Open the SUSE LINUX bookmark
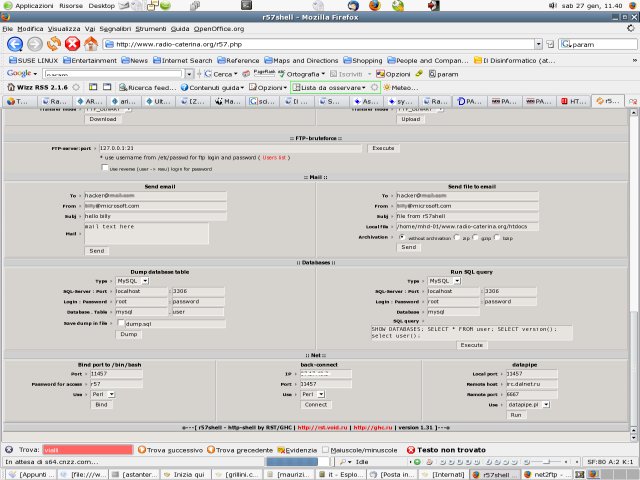This screenshot has height=480, width=640. point(36,60)
